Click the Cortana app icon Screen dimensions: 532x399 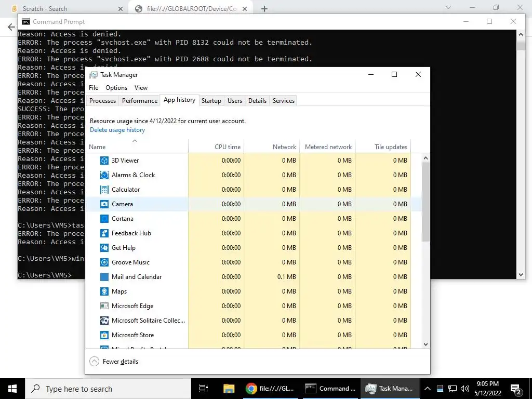click(x=104, y=219)
